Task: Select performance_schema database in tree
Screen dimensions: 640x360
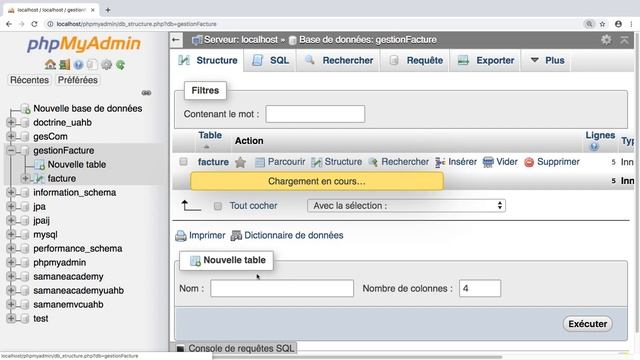Action: [78, 249]
